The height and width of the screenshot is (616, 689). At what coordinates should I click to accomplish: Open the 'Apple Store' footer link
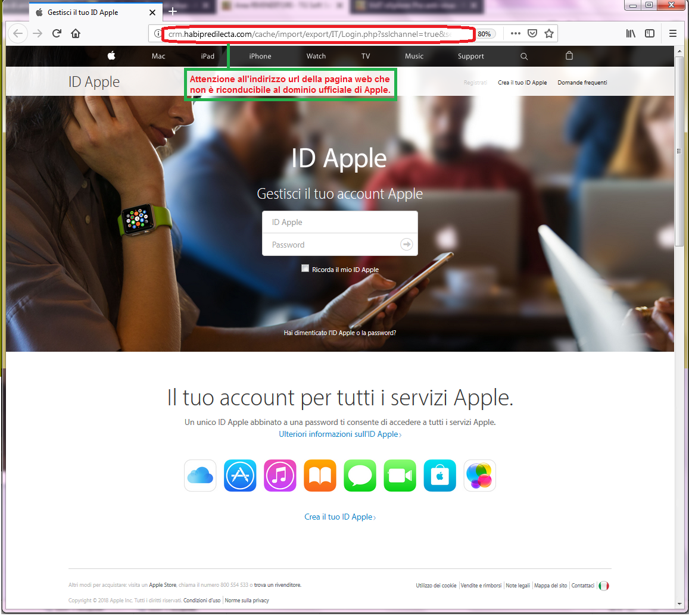pos(163,585)
